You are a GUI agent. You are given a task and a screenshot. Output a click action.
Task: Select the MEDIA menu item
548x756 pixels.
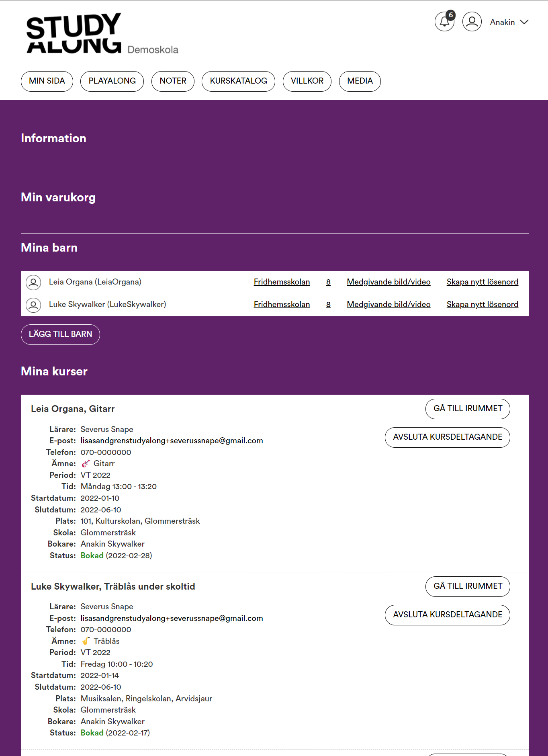[360, 81]
